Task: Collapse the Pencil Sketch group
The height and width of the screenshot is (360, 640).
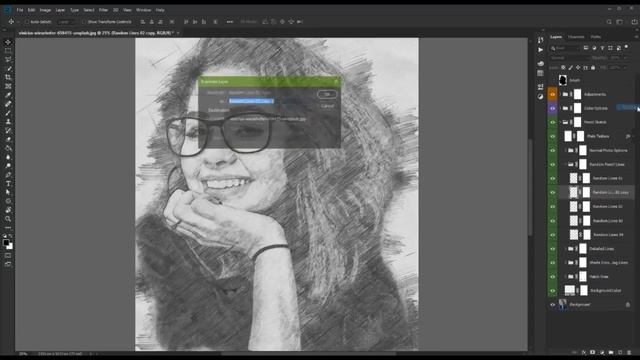Action: click(x=560, y=122)
